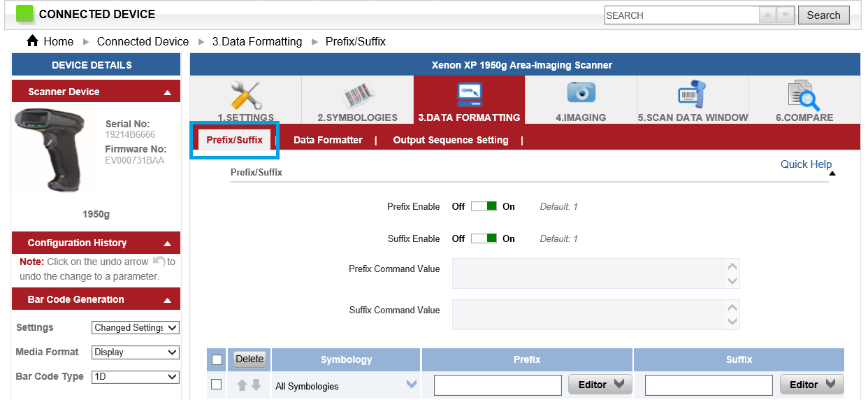
Task: Click the previous search result arrow
Action: tap(768, 15)
